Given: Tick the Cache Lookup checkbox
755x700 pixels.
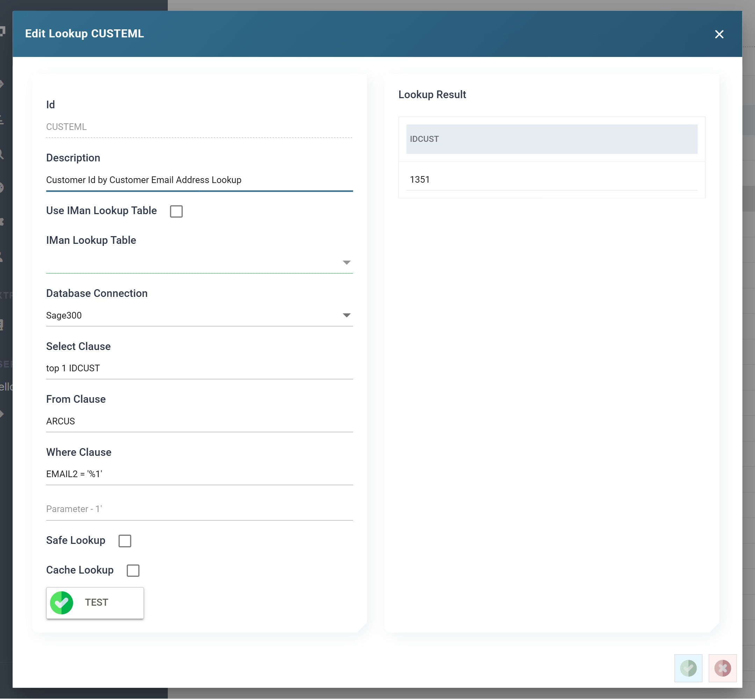Looking at the screenshot, I should pos(133,570).
